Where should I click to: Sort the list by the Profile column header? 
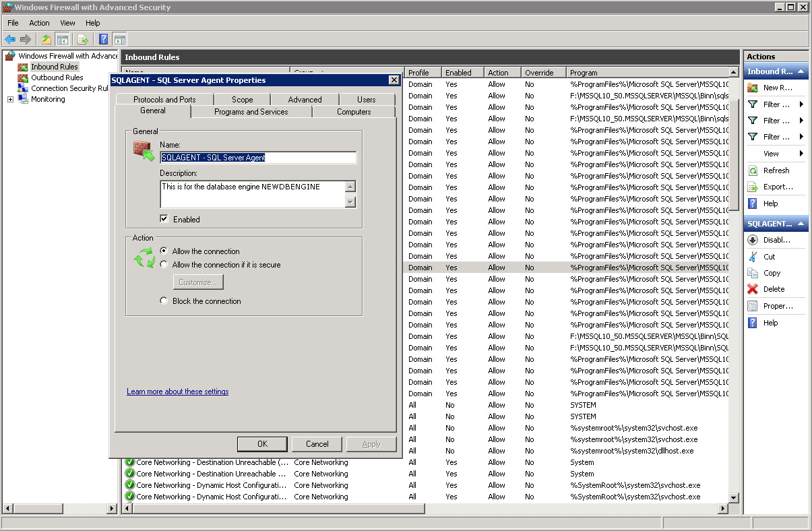click(423, 72)
